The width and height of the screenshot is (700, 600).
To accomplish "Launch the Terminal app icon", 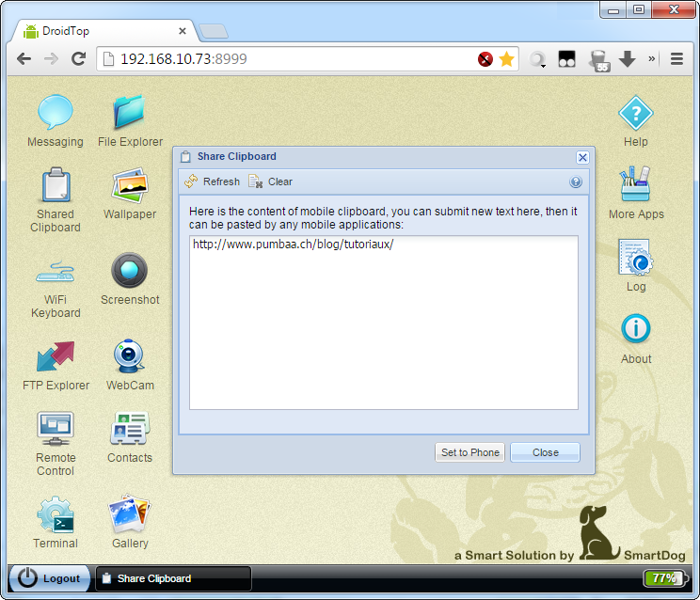I will click(55, 515).
